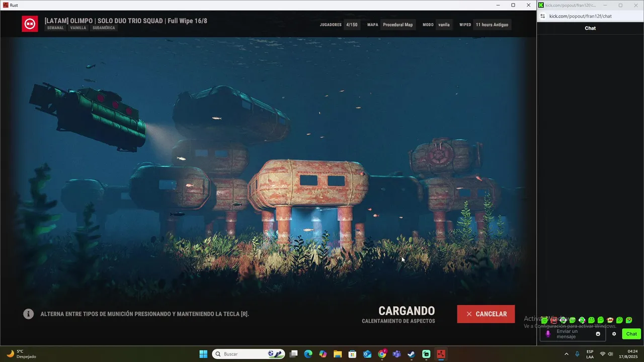The height and width of the screenshot is (362, 644).
Task: Switch to Kick app on taskbar
Action: (426, 354)
